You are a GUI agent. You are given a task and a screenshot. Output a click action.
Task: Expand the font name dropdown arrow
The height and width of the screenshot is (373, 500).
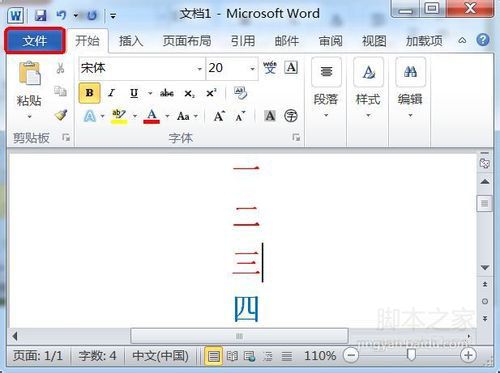coord(199,69)
